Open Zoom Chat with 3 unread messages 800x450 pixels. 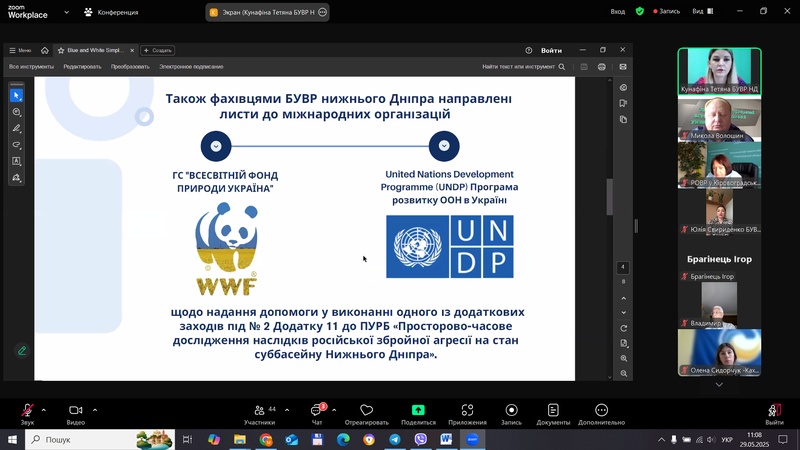(317, 414)
